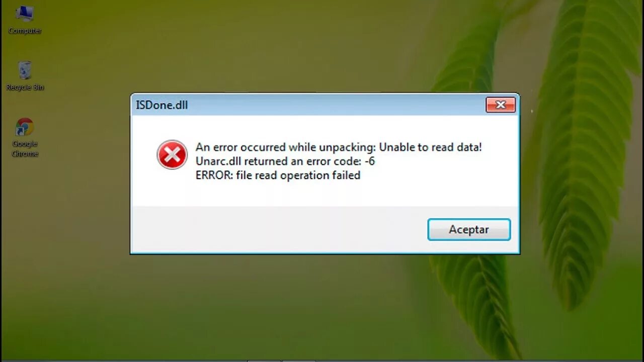Select the Recycle Bin desktop icon

tap(25, 70)
